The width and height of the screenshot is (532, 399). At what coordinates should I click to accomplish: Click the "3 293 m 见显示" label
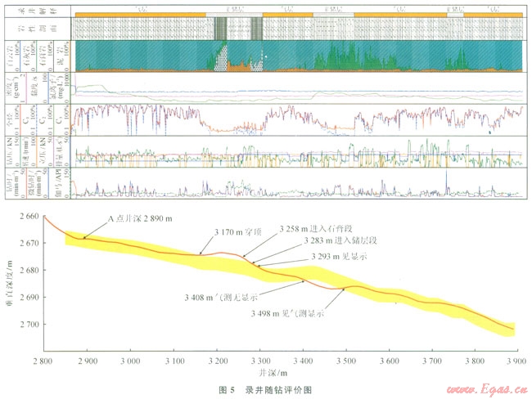(339, 256)
